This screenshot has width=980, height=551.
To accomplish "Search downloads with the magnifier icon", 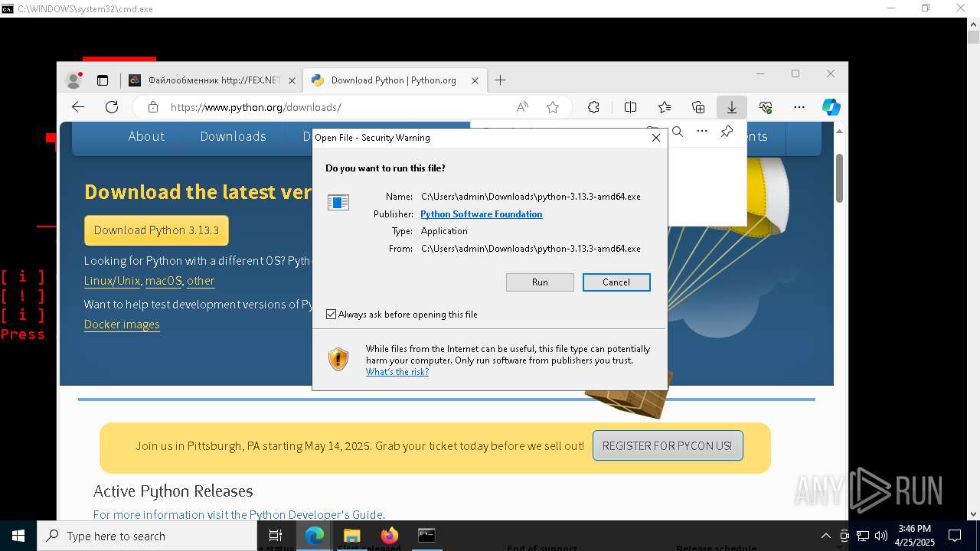I will pos(678,132).
